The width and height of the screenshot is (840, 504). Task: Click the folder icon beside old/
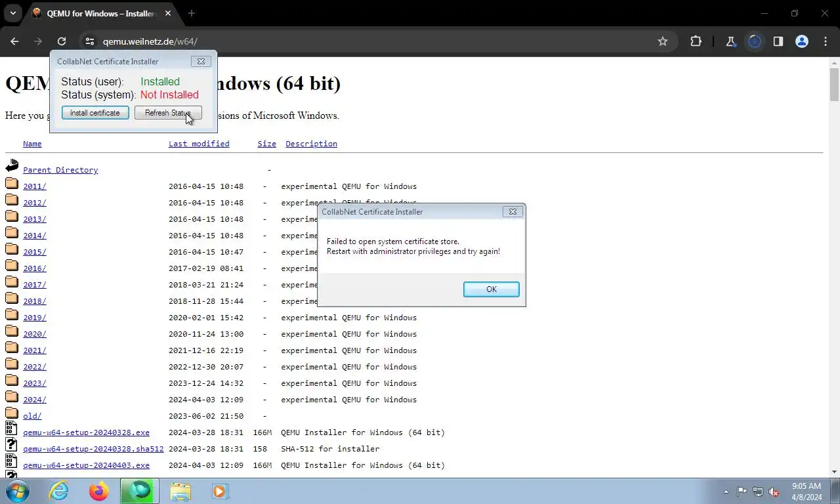(x=12, y=413)
